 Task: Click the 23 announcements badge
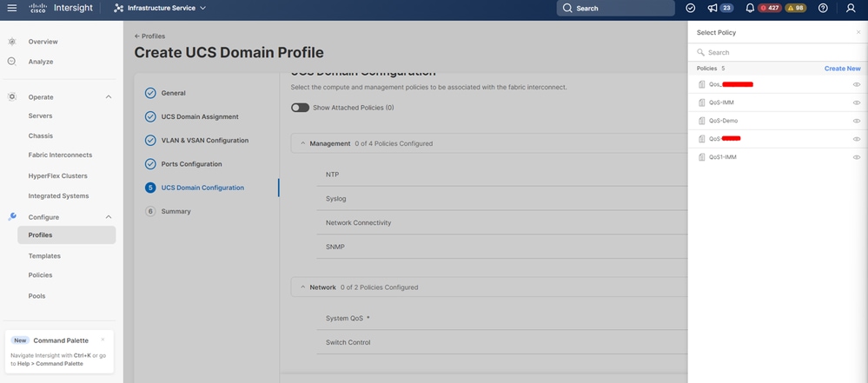point(727,8)
